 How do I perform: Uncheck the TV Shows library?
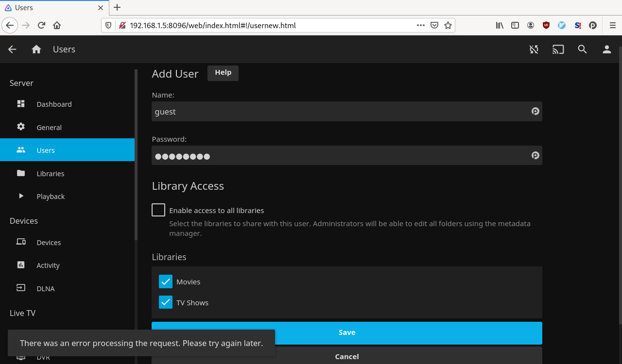[x=165, y=302]
